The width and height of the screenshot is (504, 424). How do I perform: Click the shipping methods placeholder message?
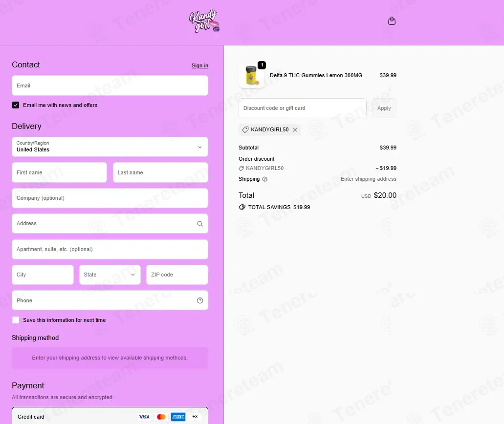point(110,358)
